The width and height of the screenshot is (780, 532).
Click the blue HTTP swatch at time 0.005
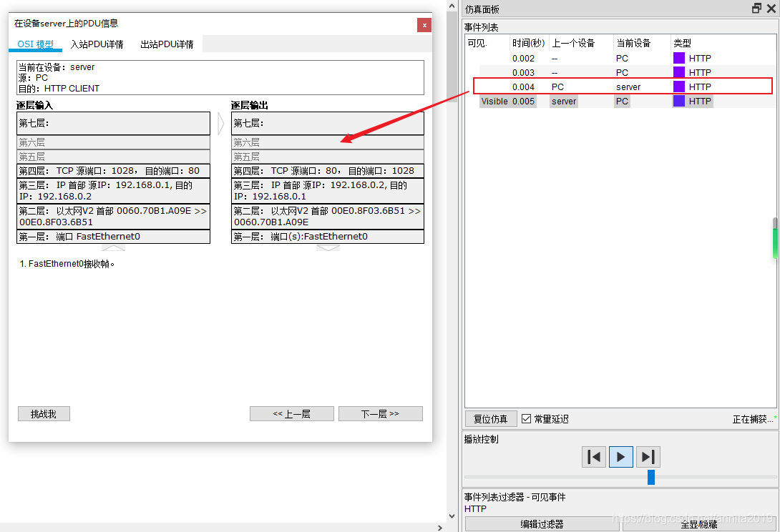click(679, 101)
